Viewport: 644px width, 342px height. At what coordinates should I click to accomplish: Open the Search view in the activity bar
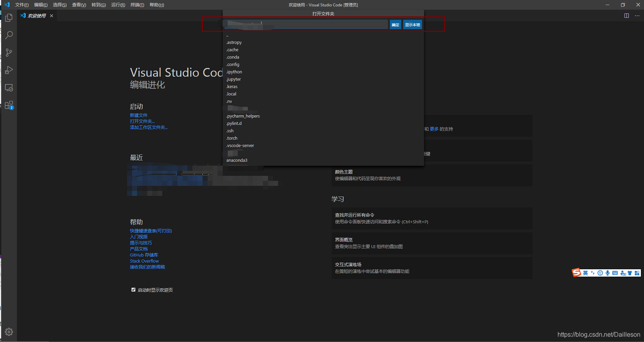(9, 35)
